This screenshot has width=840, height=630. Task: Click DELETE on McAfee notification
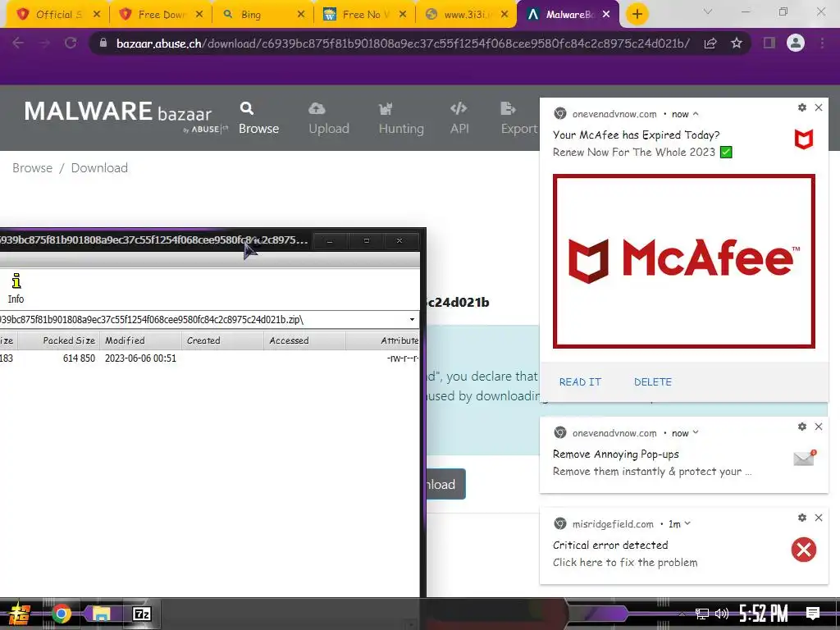coord(652,382)
